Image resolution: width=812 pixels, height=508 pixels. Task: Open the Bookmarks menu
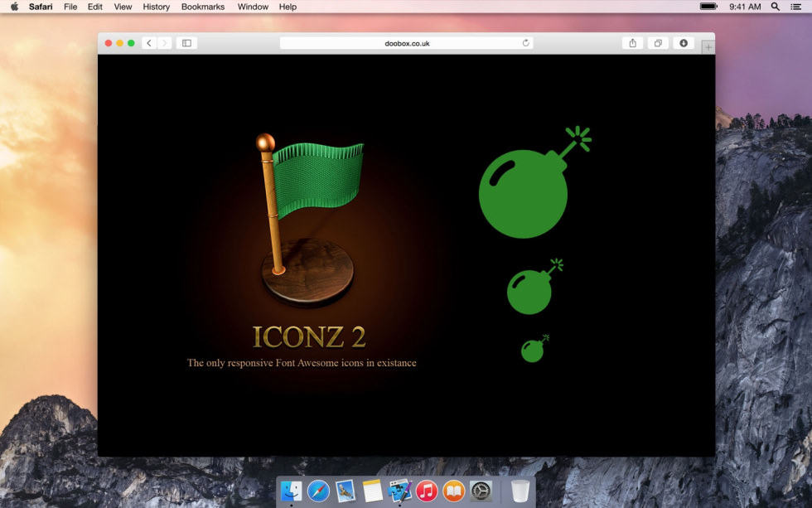click(x=203, y=7)
